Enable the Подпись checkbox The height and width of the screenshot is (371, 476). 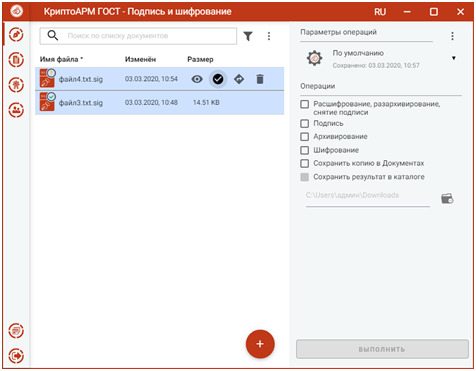click(304, 124)
